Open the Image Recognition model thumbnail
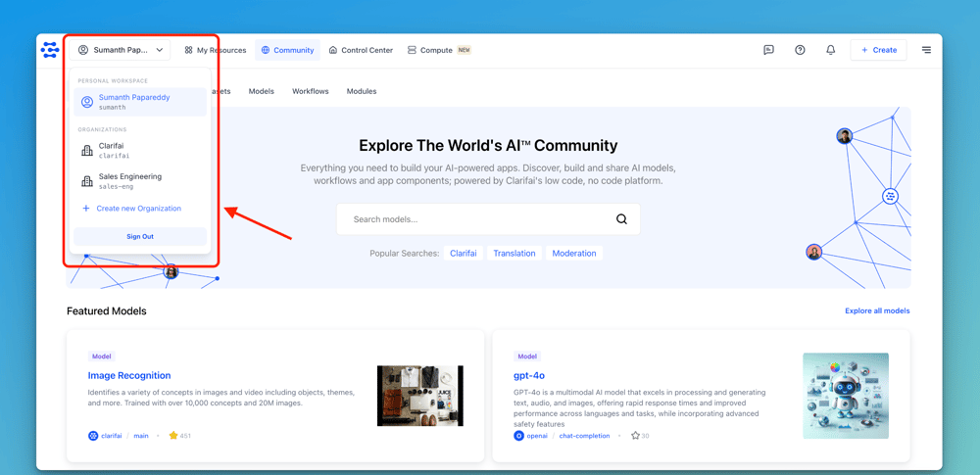Screen dimensions: 980x475 pyautogui.click(x=419, y=396)
